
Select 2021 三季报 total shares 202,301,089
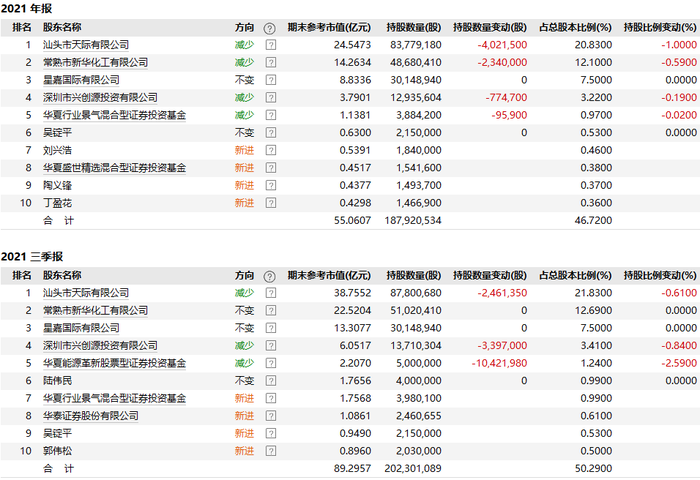coord(413,468)
